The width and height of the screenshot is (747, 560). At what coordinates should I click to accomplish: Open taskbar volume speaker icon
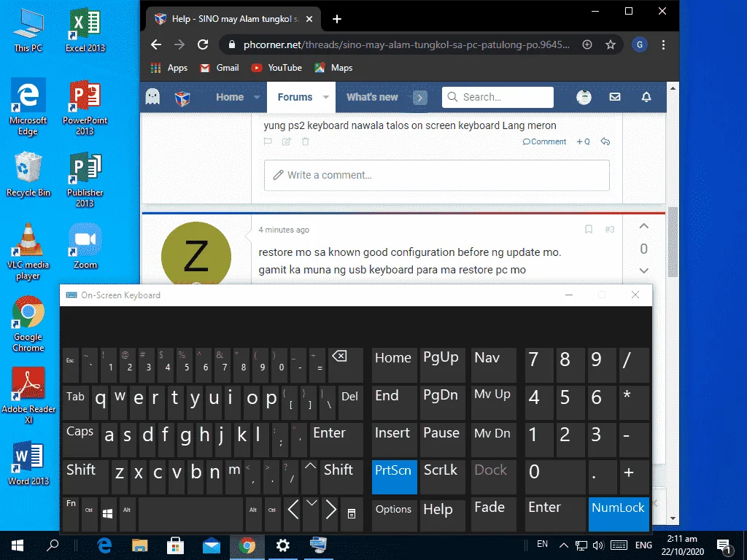click(x=598, y=545)
